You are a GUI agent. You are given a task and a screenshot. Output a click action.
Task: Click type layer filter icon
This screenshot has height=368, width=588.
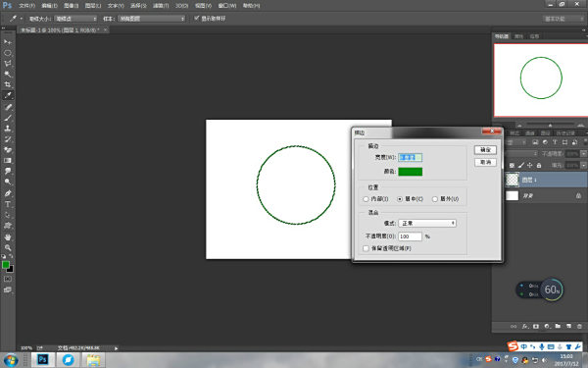555,142
